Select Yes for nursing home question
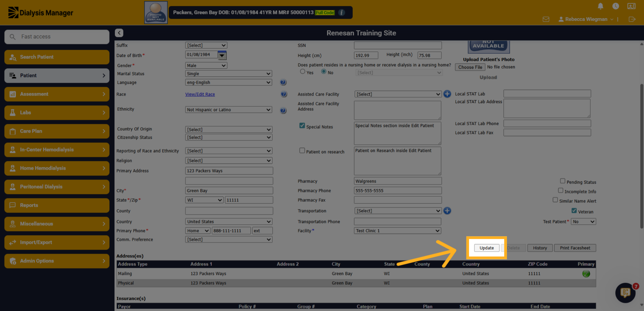 [x=303, y=72]
